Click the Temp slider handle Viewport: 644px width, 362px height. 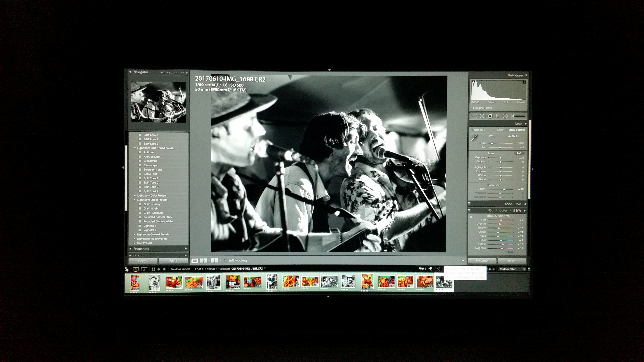[492, 143]
